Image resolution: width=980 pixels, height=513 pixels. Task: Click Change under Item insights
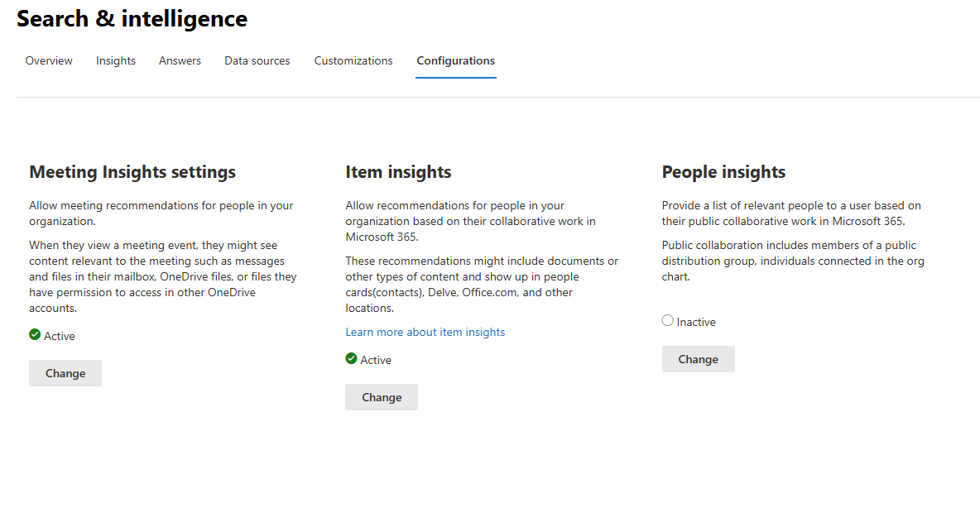click(382, 397)
